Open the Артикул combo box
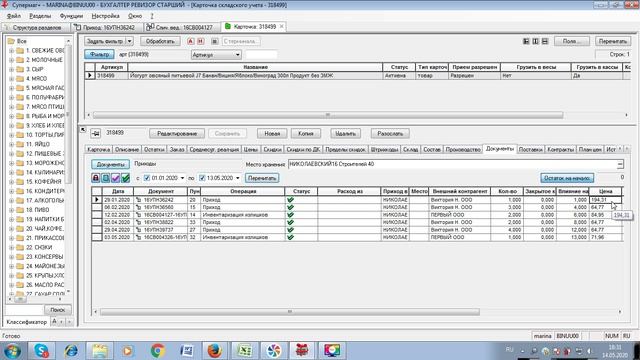Screen dimensions: 640x360 point(216,55)
